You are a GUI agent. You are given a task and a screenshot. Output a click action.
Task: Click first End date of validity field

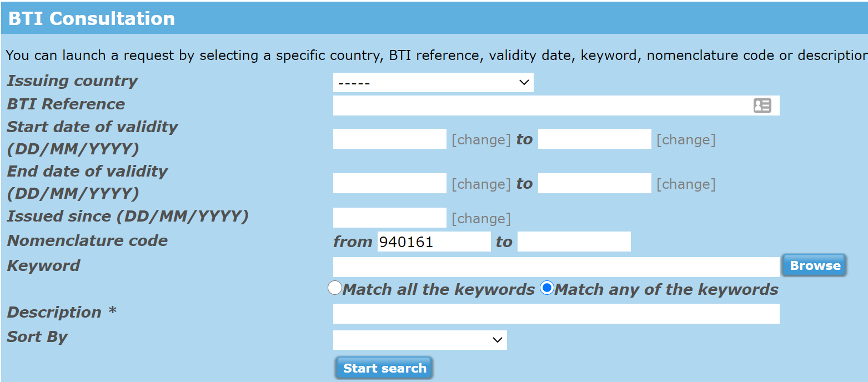(390, 183)
